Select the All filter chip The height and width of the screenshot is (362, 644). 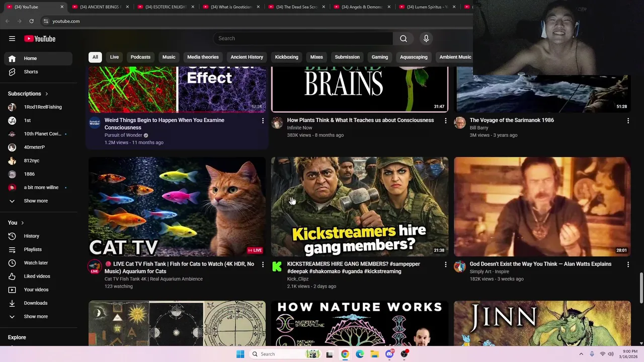pos(95,57)
